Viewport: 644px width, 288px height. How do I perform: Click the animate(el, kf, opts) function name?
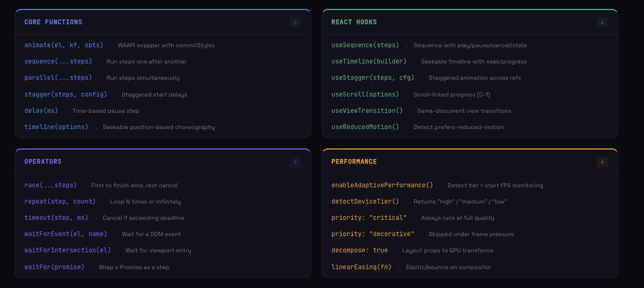[x=64, y=45]
